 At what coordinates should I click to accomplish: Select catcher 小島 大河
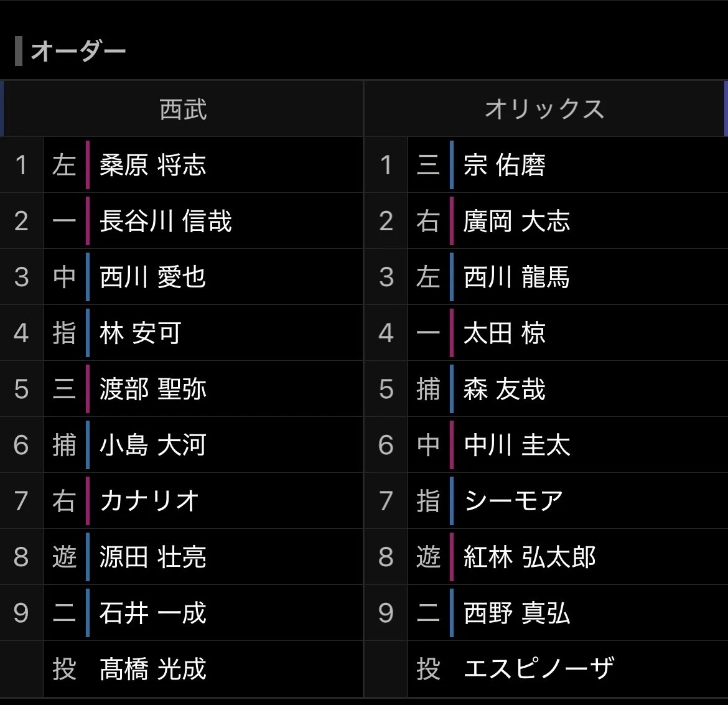[152, 445]
